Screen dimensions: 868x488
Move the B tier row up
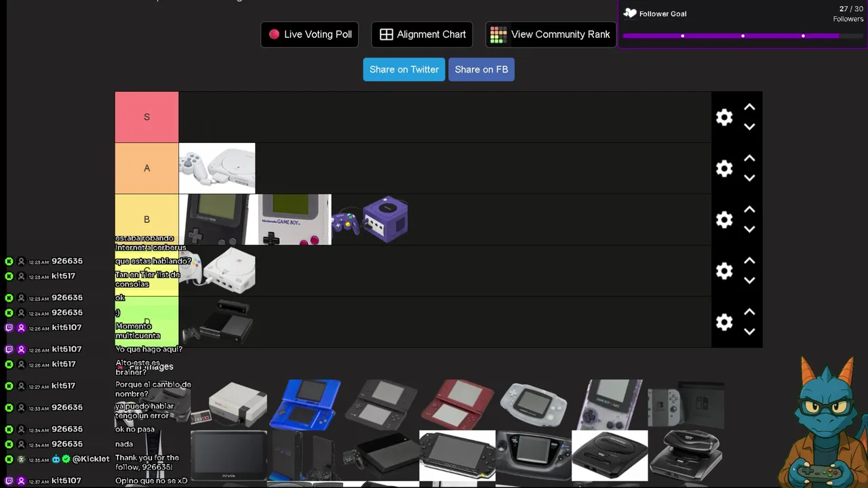tap(749, 209)
